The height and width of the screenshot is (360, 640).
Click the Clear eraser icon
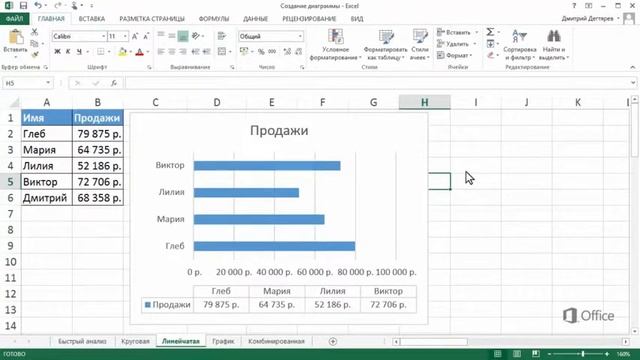pos(491,55)
